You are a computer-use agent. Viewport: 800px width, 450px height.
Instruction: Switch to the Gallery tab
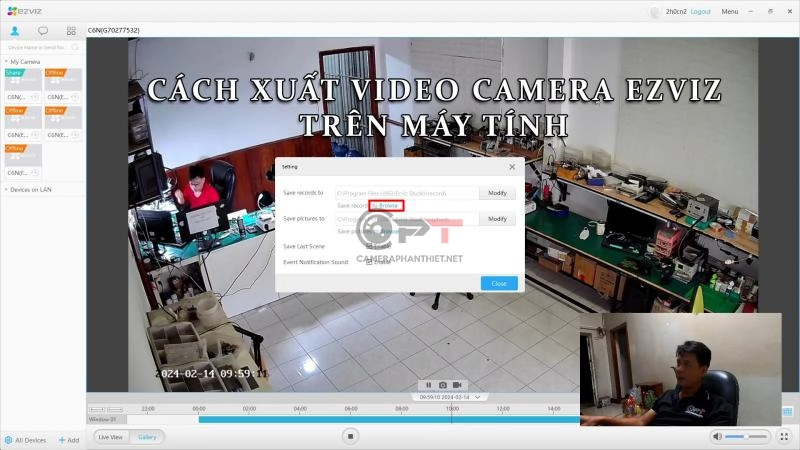pyautogui.click(x=147, y=437)
